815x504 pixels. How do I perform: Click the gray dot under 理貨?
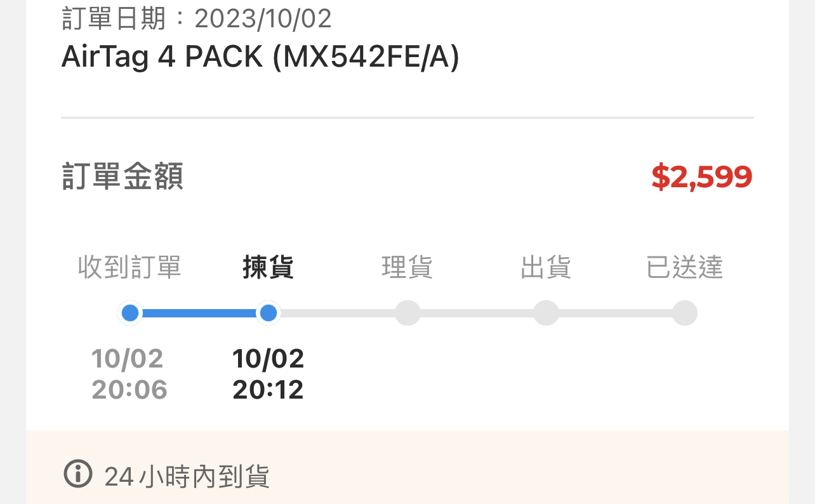407,313
